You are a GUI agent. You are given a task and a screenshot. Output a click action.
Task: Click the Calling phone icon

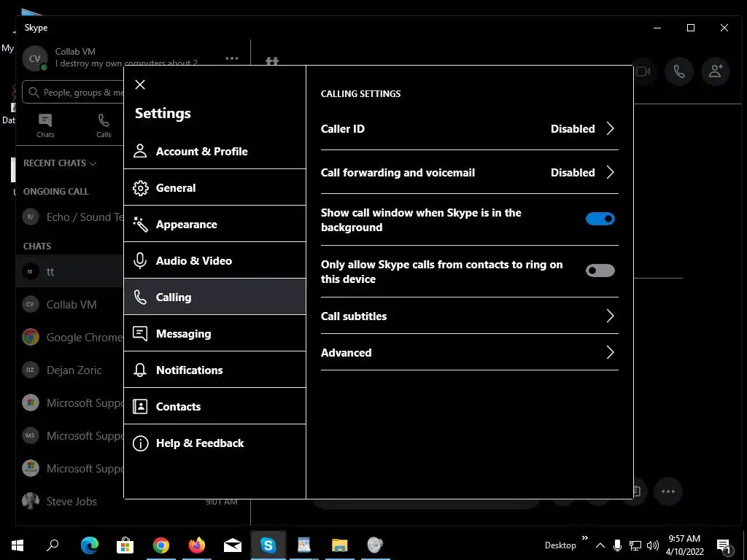pyautogui.click(x=140, y=297)
